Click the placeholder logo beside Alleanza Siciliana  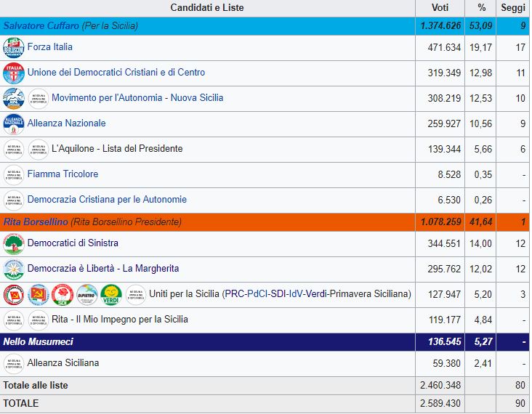[x=14, y=363]
